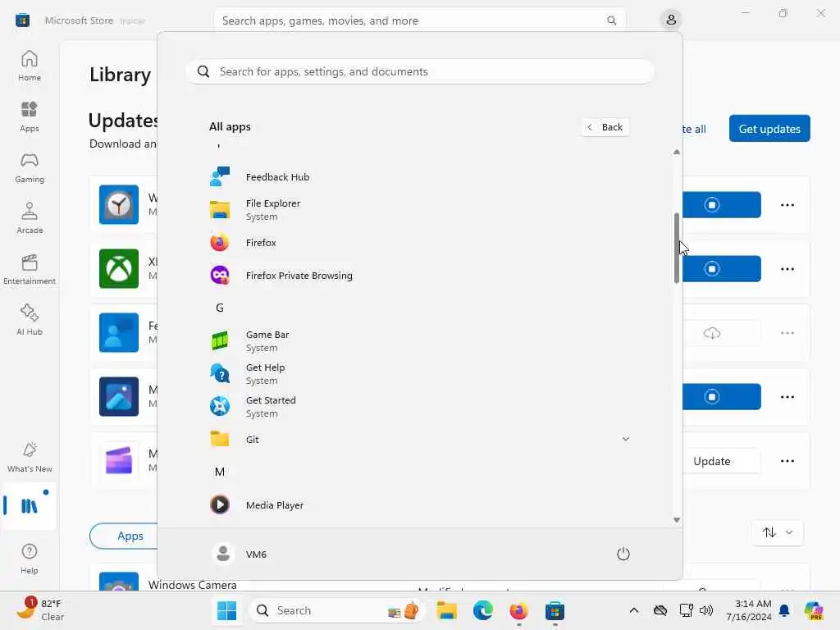Open the Apps section in Store sidebar
The image size is (840, 630).
coord(30,116)
